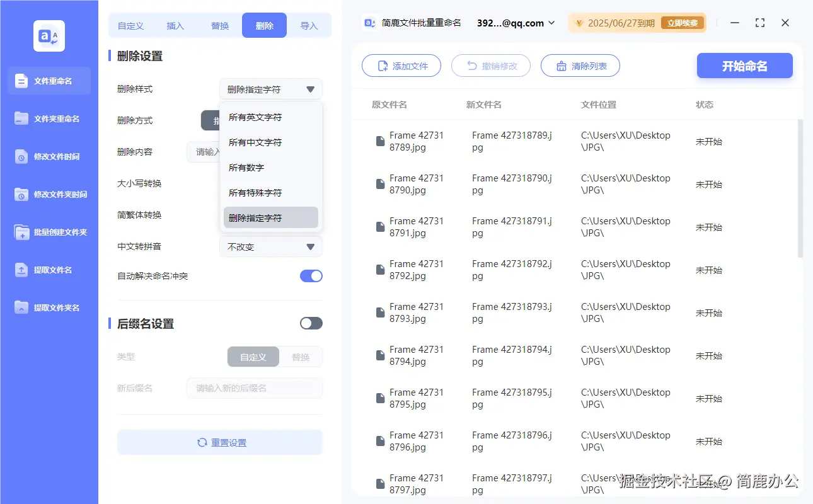Select the 修改文件时间 tool icon
This screenshot has height=504, width=813.
pos(23,156)
